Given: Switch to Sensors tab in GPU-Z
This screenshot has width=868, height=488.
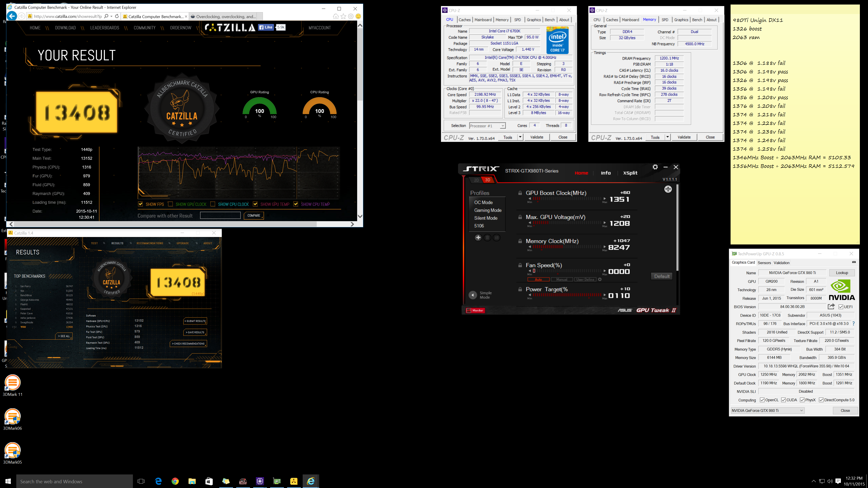Looking at the screenshot, I should (x=764, y=263).
